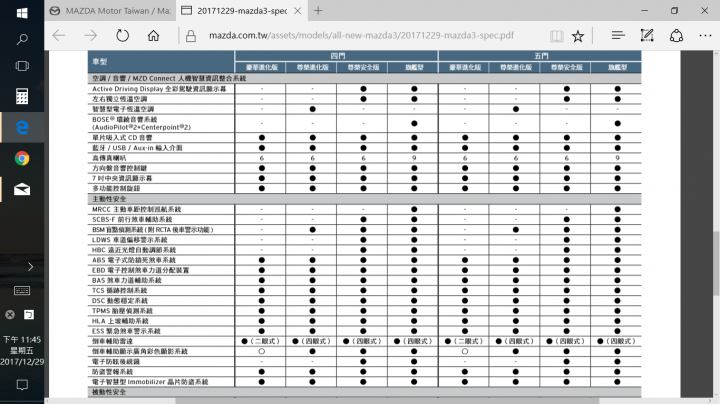
Task: Click the LDWS 車道偏移警示系統 label
Action: coord(129,240)
